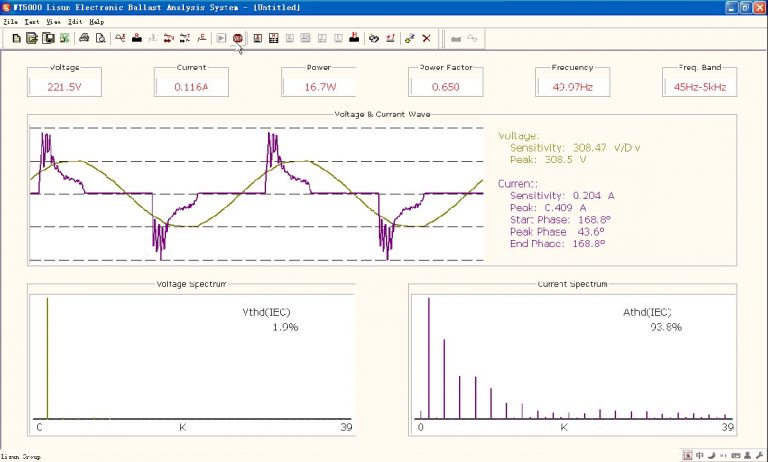This screenshot has width=768, height=462.
Task: Click the voltage Peak 308.5 V text
Action: coord(548,160)
